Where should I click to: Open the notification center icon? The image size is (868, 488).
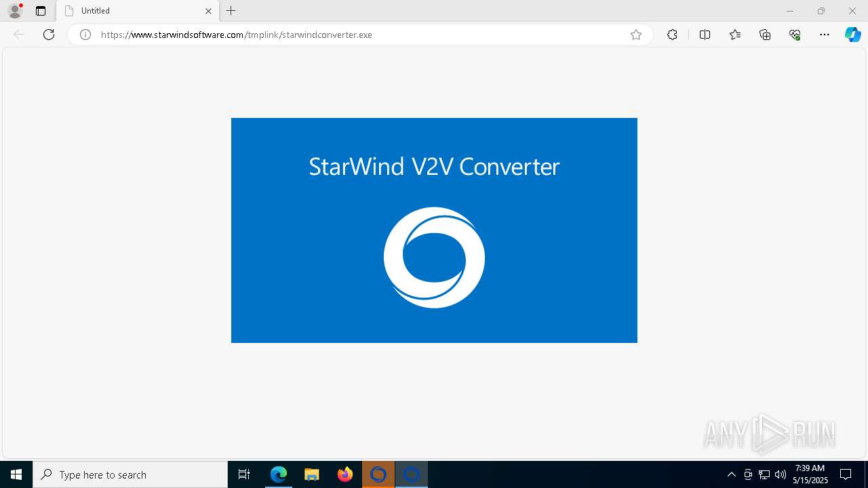click(846, 474)
